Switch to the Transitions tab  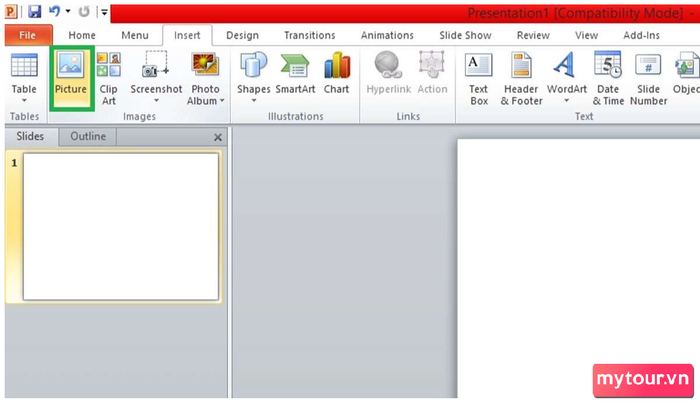pyautogui.click(x=309, y=35)
